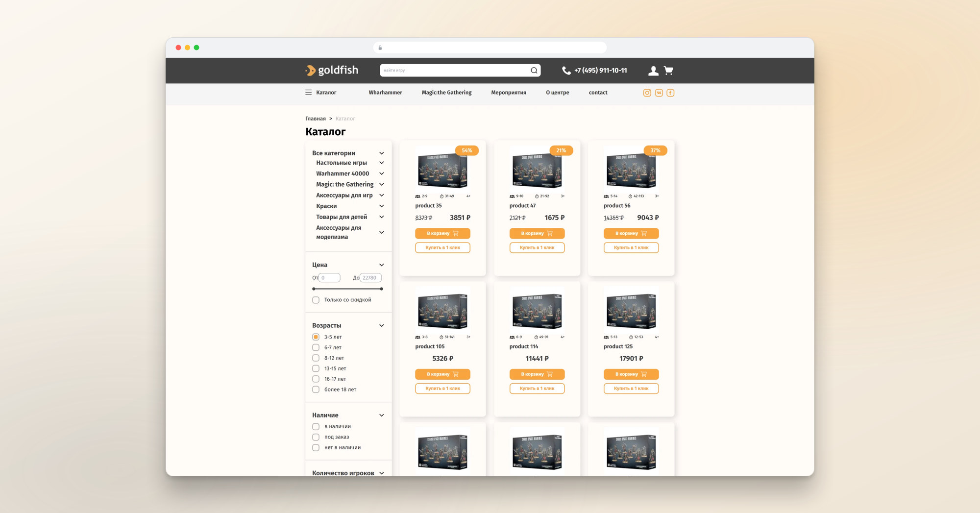Click the 'найти игру' search field
Image resolution: width=980 pixels, height=513 pixels.
(x=454, y=71)
